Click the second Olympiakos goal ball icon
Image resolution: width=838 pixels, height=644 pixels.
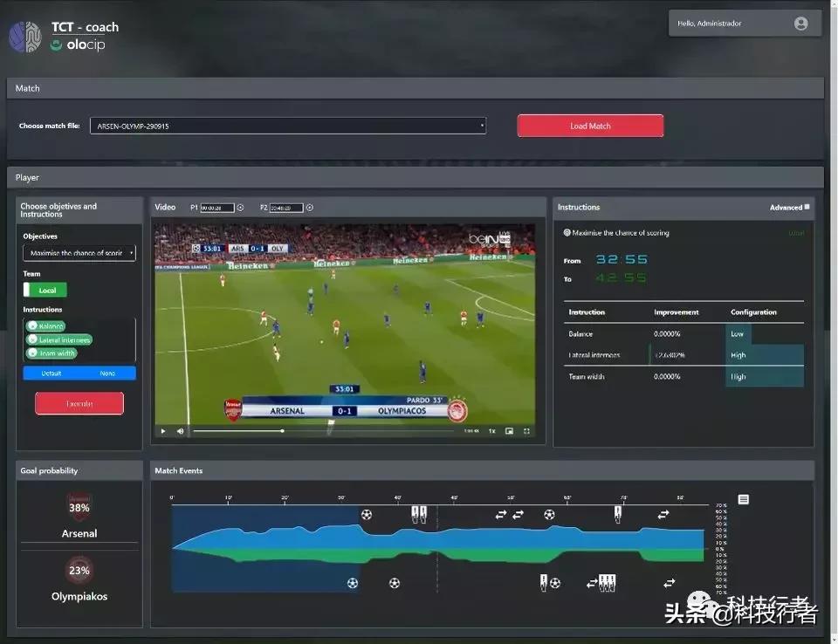click(394, 583)
